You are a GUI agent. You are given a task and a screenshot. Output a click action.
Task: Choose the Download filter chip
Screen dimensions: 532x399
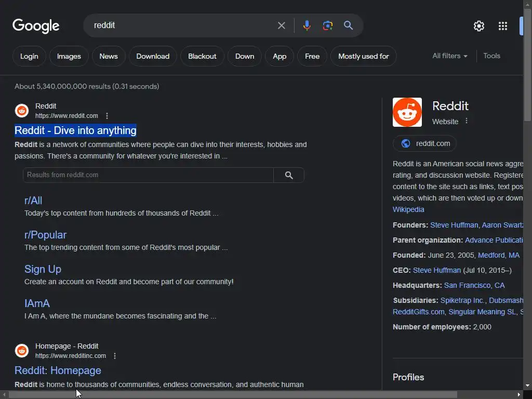[153, 56]
